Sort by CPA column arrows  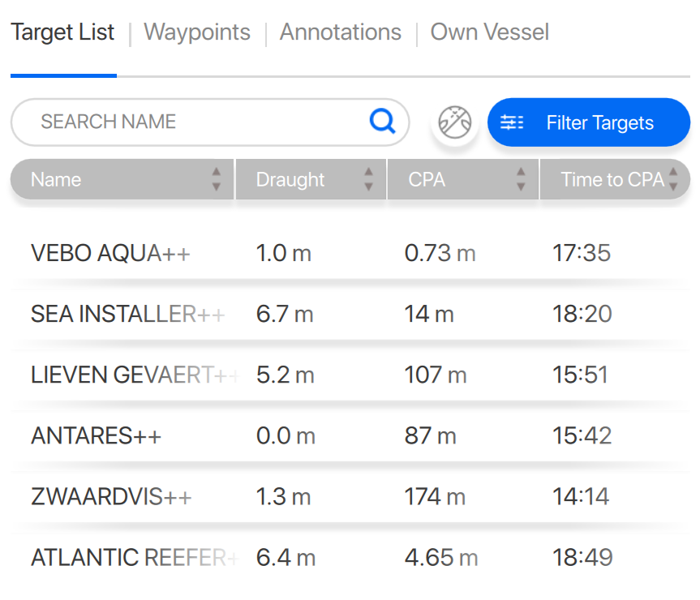521,179
